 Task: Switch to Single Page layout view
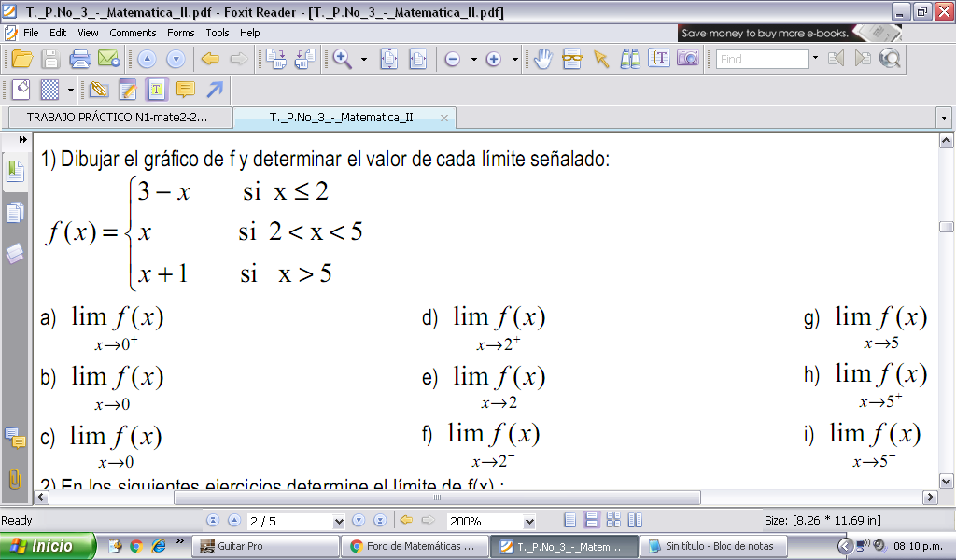(570, 521)
